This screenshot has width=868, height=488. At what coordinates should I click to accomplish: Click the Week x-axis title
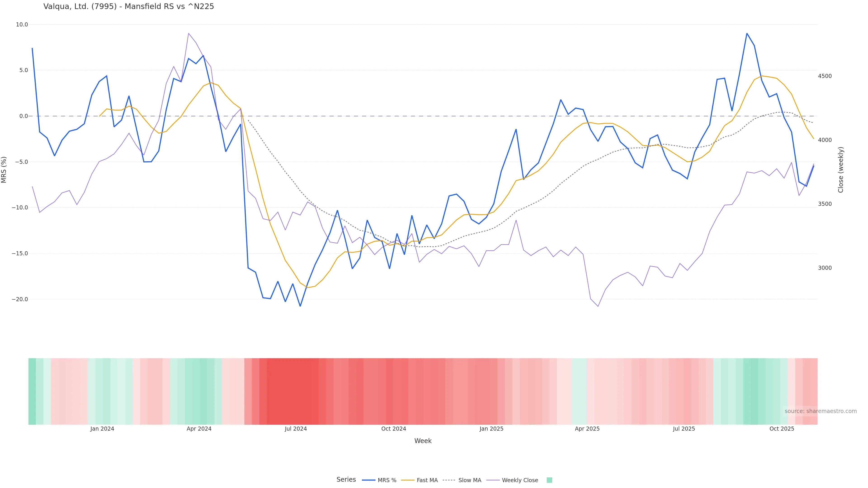pos(422,441)
